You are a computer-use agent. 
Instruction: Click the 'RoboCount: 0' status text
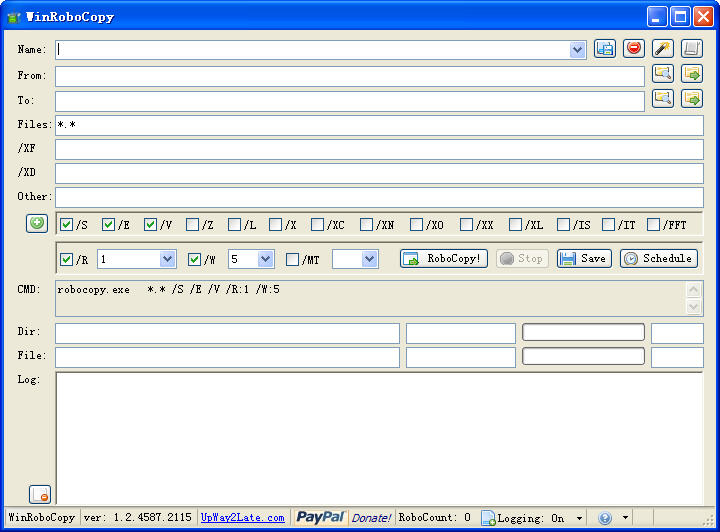click(x=434, y=518)
